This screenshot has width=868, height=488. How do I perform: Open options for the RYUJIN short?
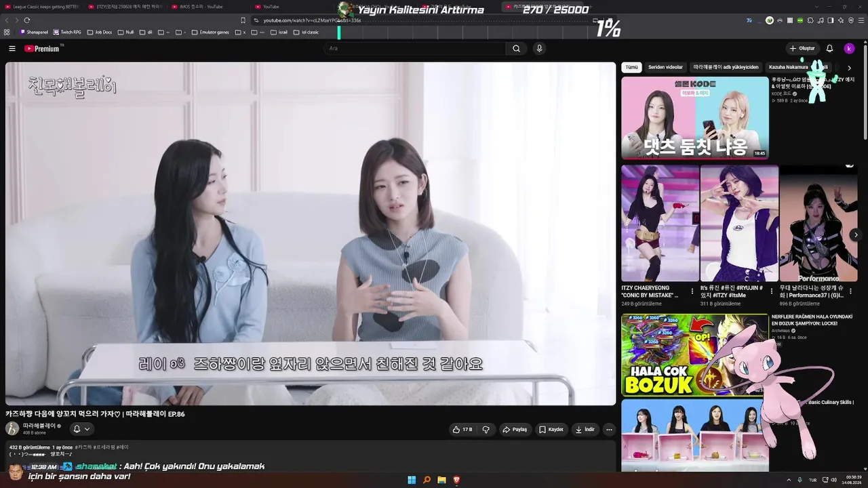pos(772,291)
